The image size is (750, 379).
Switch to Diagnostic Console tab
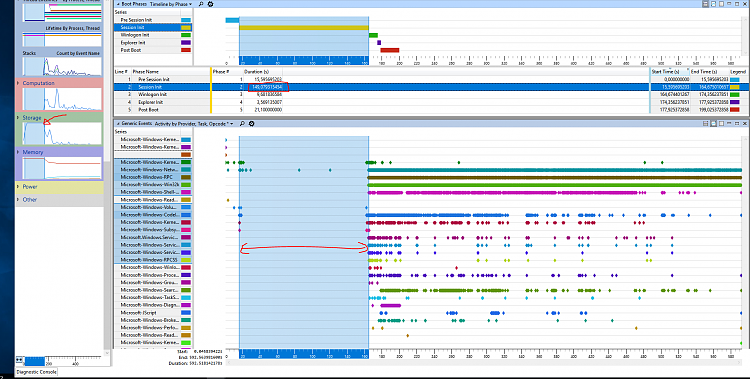[x=36, y=372]
